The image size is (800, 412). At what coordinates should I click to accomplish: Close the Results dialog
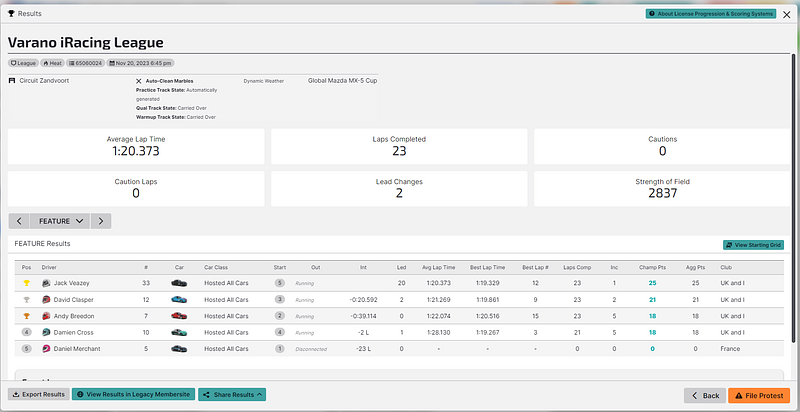click(786, 14)
